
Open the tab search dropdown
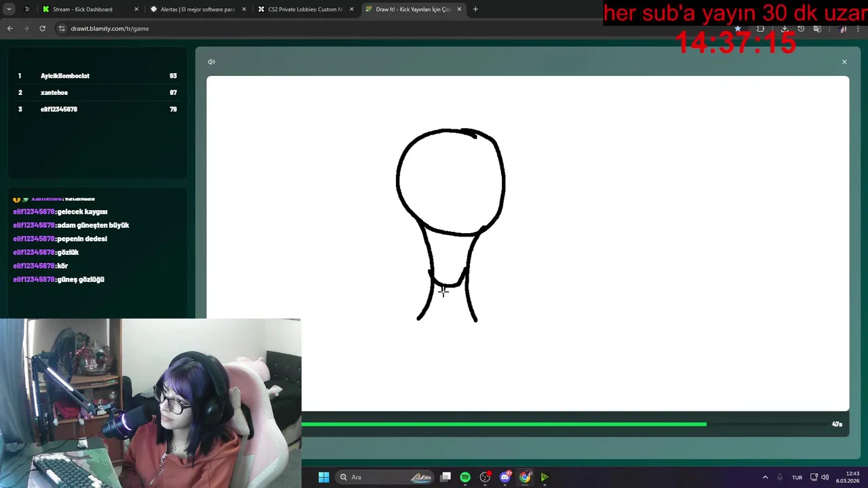coord(9,9)
